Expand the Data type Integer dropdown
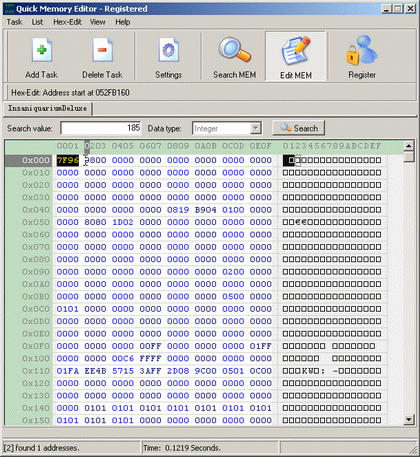Image resolution: width=420 pixels, height=457 pixels. (256, 128)
